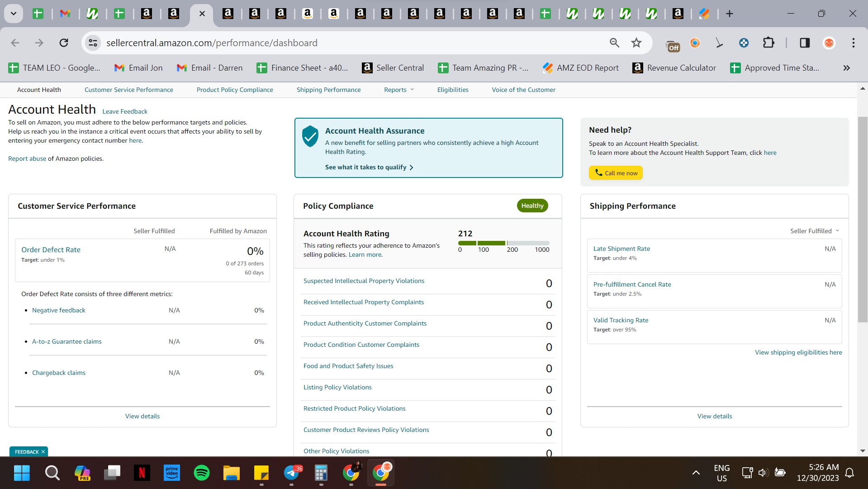View details for Customer Service Performance

point(142,416)
